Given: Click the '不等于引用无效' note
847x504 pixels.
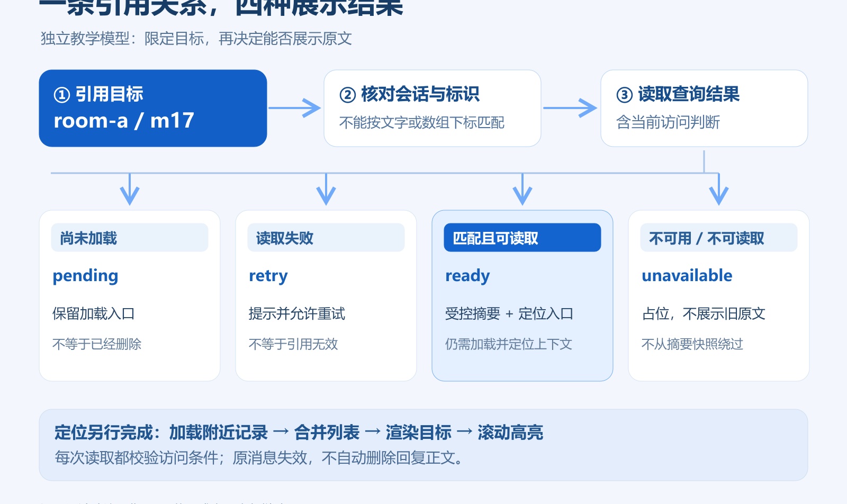Looking at the screenshot, I should coord(293,344).
